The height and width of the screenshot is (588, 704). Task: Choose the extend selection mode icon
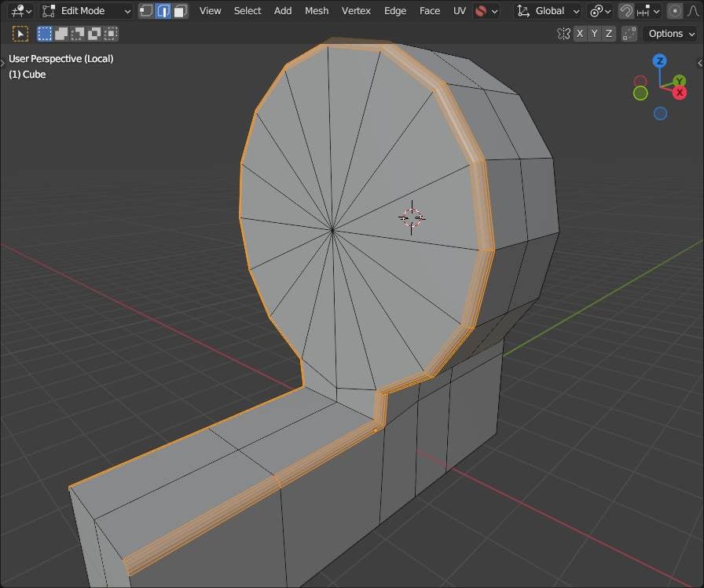[61, 34]
